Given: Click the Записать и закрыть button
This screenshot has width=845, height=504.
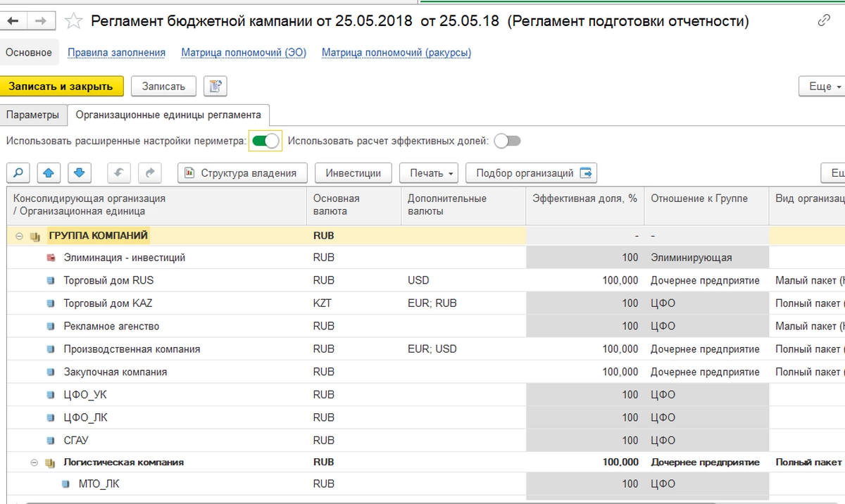Looking at the screenshot, I should (x=61, y=87).
